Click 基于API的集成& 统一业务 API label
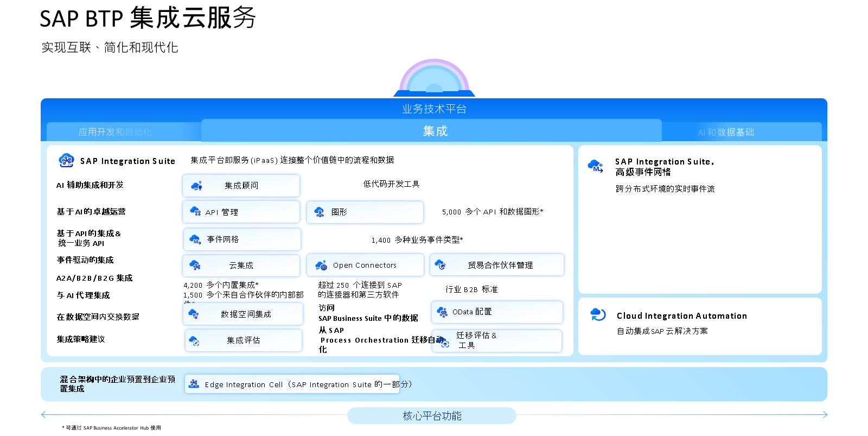The height and width of the screenshot is (436, 868). 89,238
